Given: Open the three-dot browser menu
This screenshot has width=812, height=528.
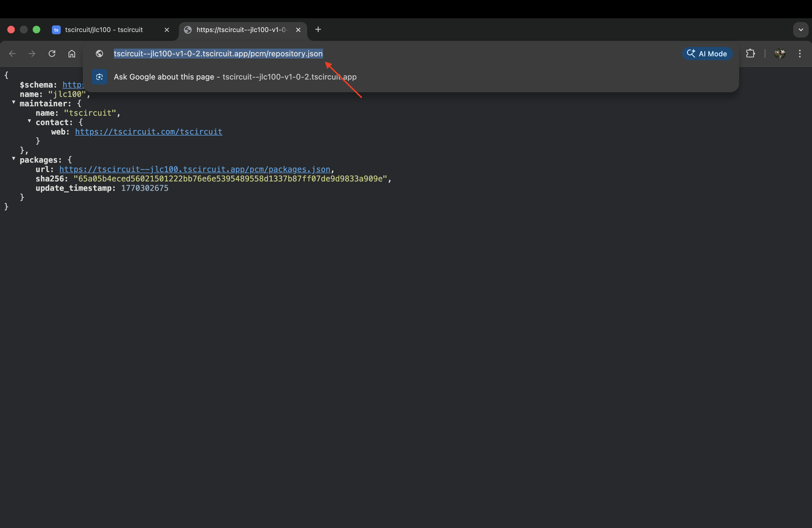Looking at the screenshot, I should pyautogui.click(x=800, y=54).
